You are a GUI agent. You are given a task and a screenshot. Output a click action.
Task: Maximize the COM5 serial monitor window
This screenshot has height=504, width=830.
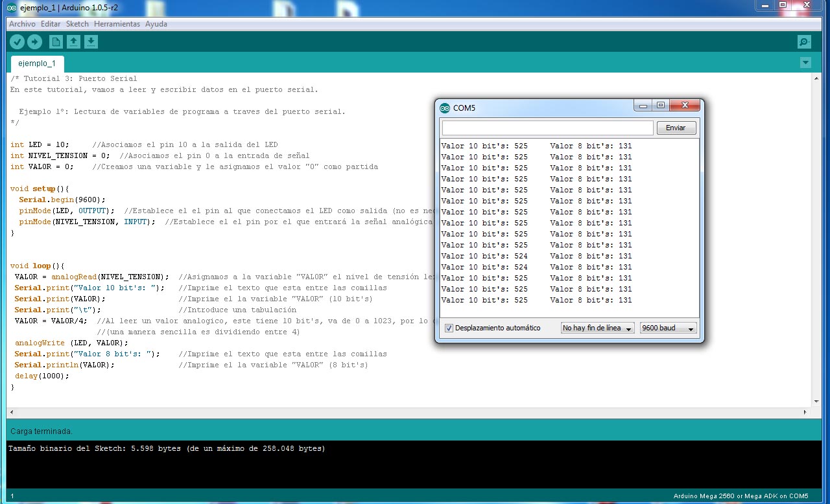(x=661, y=106)
